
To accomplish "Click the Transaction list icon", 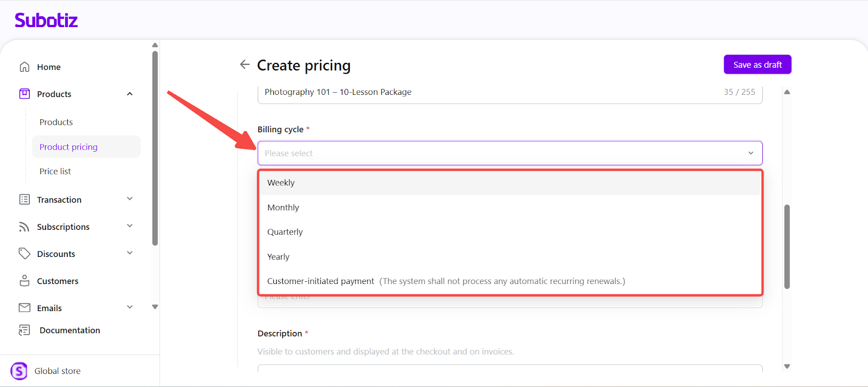I will [x=24, y=199].
